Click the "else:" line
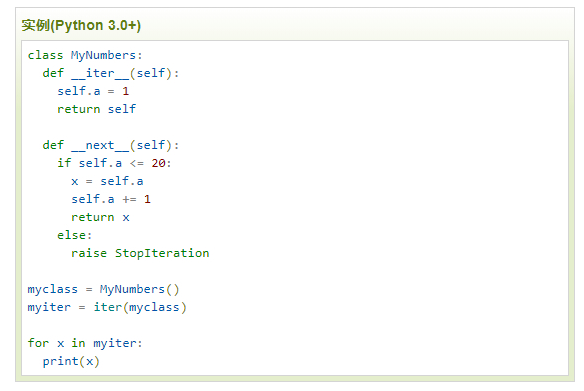This screenshot has height=391, width=584. [x=74, y=235]
